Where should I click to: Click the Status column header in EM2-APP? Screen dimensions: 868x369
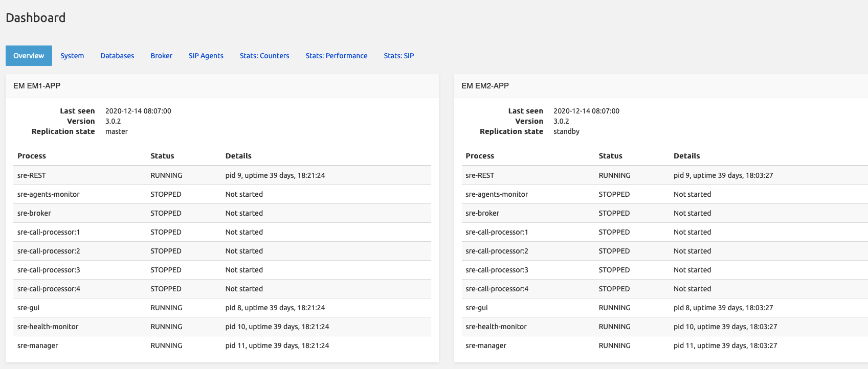pos(610,156)
